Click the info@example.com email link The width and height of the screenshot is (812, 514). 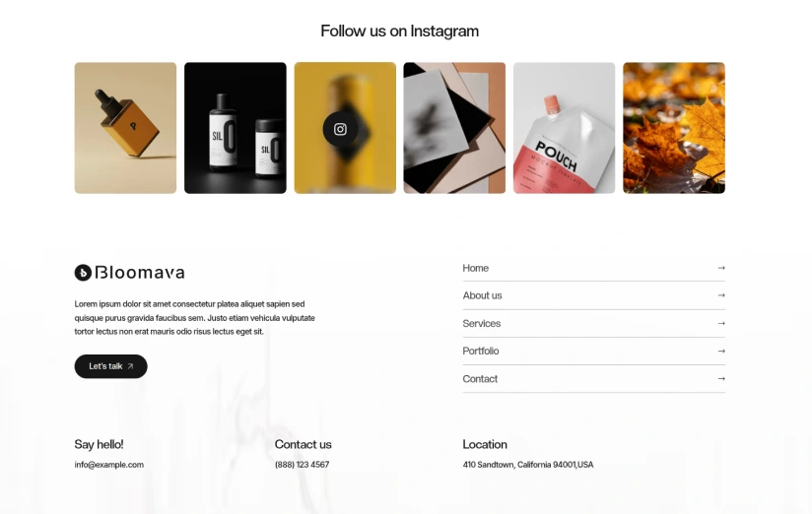[108, 465]
